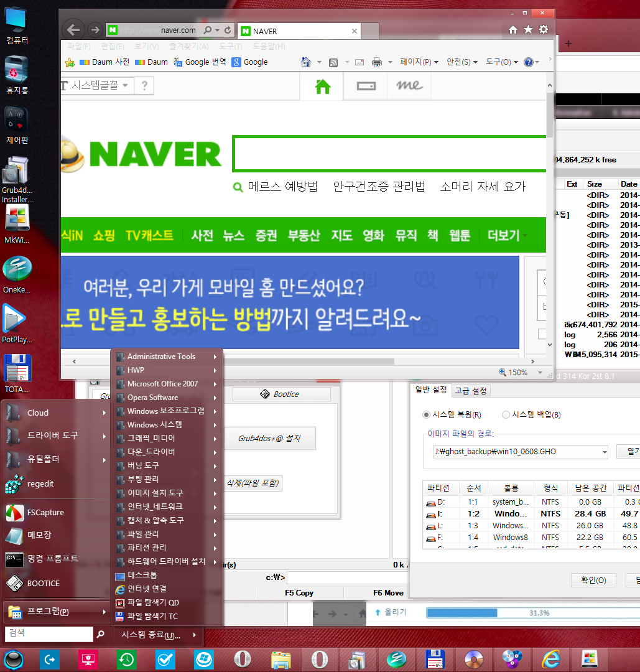Click the start menu 검색 search field
This screenshot has height=672, width=640.
tap(49, 633)
